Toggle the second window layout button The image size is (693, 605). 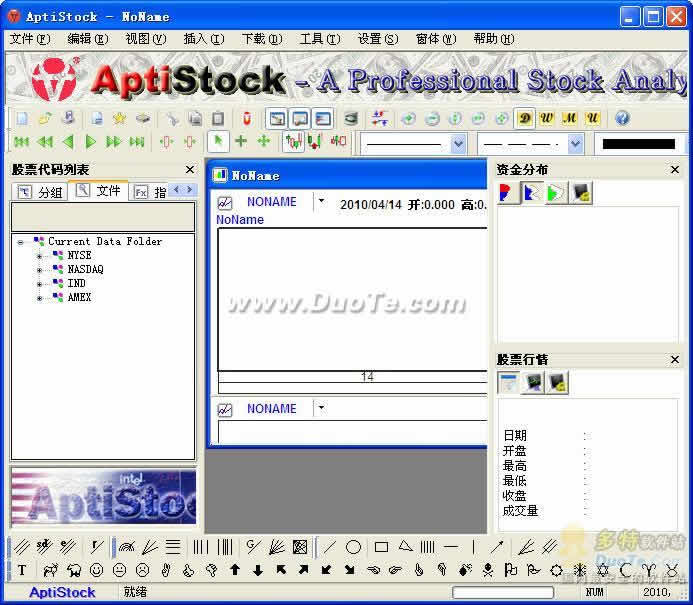pyautogui.click(x=300, y=118)
